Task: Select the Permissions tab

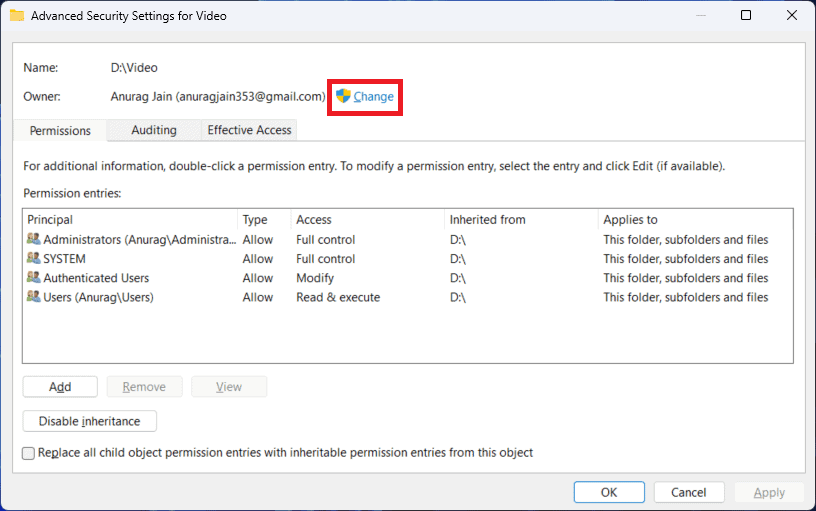Action: 60,131
